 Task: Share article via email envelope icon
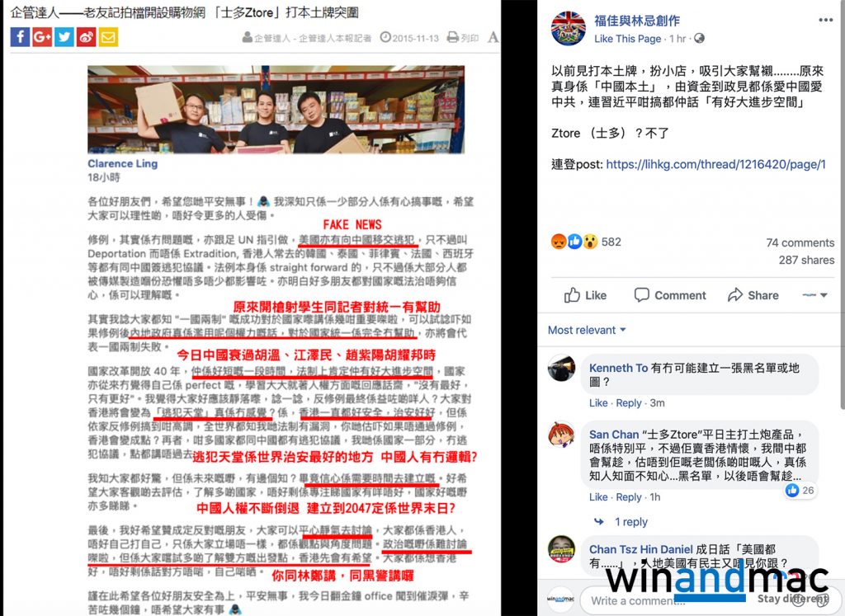(108, 37)
